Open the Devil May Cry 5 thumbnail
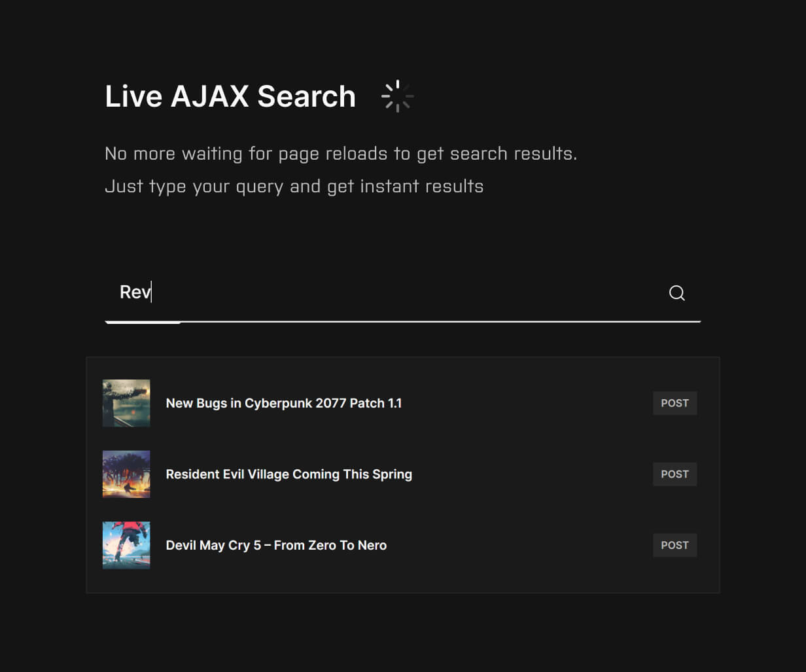The height and width of the screenshot is (672, 806). click(x=126, y=545)
